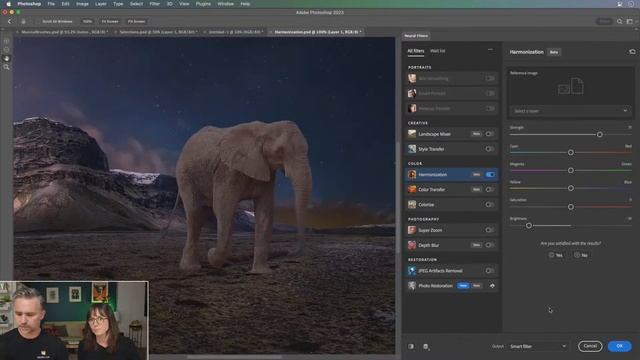
Task: Open the filter list options menu (three dots)
Action: click(490, 50)
